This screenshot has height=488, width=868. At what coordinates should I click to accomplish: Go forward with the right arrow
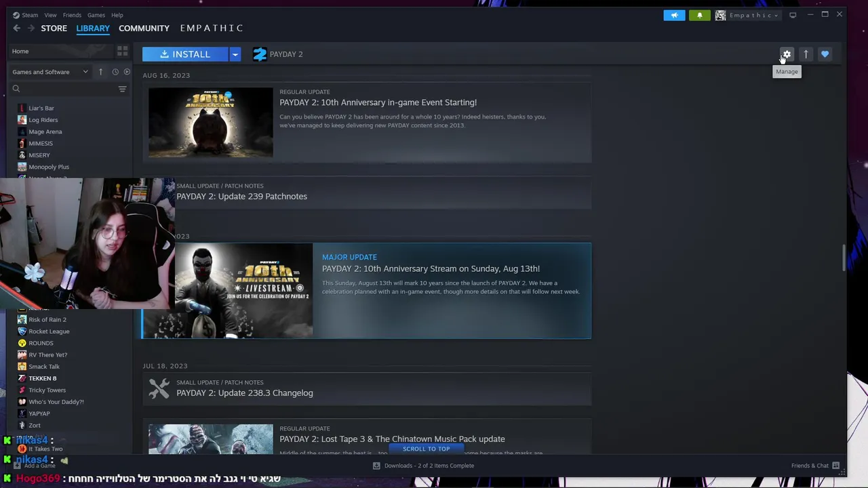(x=32, y=28)
